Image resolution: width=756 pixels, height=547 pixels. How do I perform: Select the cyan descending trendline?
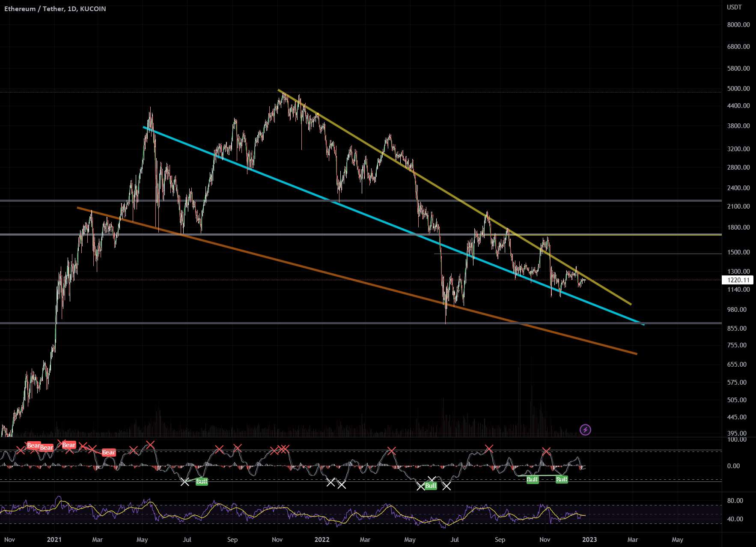(394, 226)
